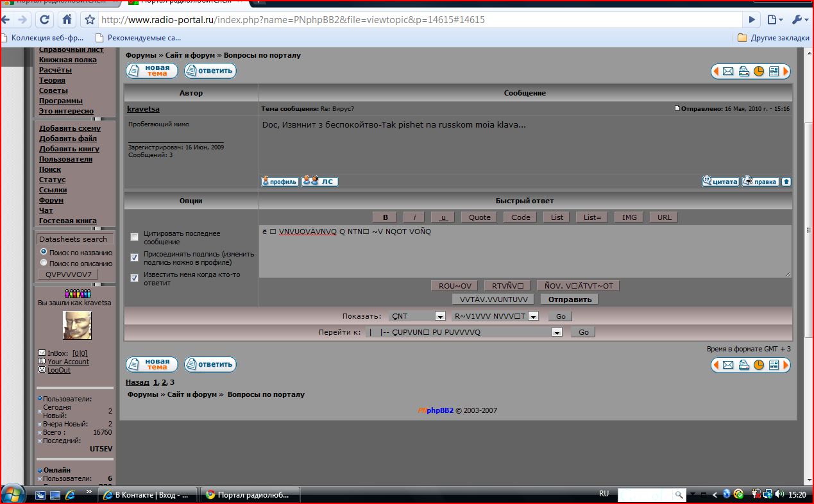Image resolution: width=814 pixels, height=504 pixels.
Task: Click inside the quick reply text area
Action: [x=525, y=253]
